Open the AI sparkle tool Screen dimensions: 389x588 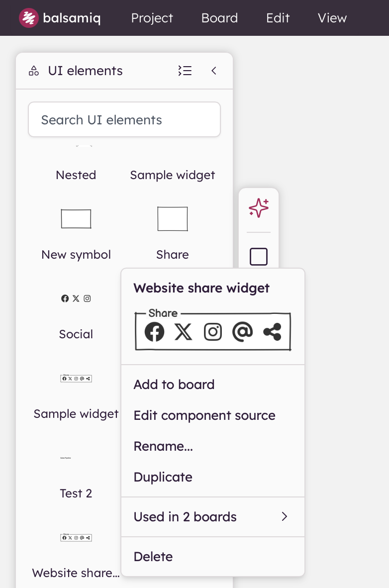pos(259,208)
